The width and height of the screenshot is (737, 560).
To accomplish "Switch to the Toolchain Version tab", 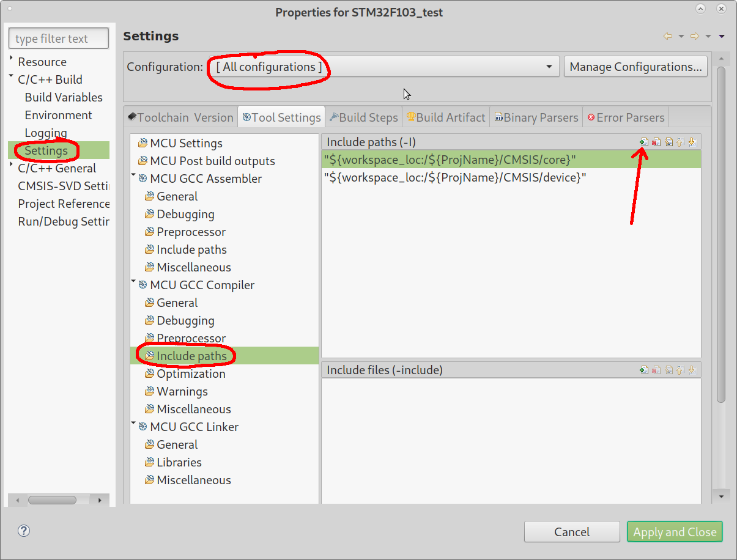I will click(180, 117).
